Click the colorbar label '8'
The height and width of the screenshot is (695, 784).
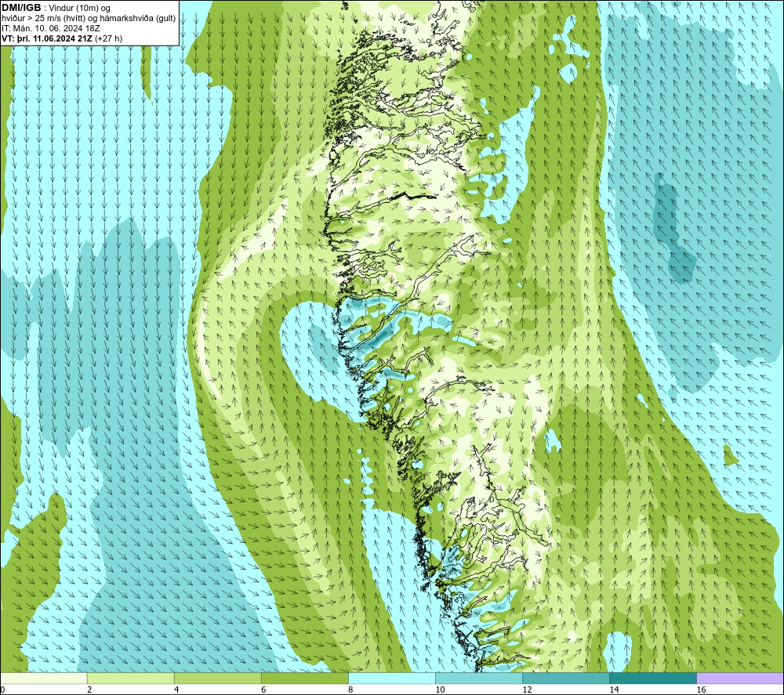[x=350, y=690]
